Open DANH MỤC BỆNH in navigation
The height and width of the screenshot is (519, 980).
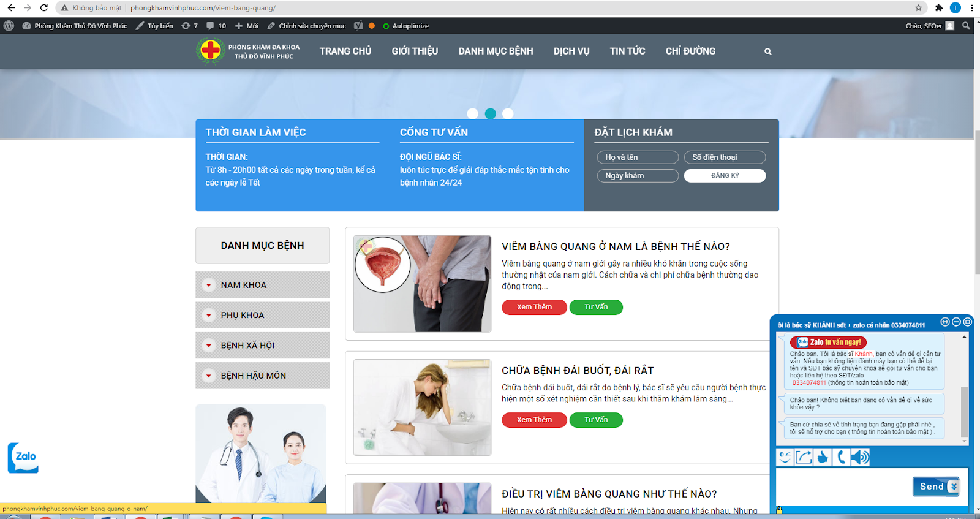[496, 51]
